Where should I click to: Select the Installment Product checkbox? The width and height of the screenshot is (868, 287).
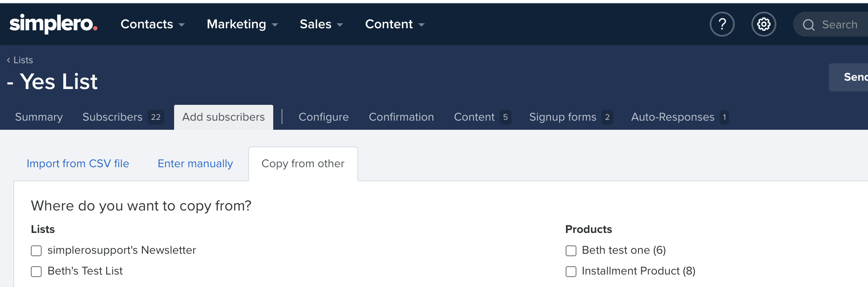tap(571, 272)
